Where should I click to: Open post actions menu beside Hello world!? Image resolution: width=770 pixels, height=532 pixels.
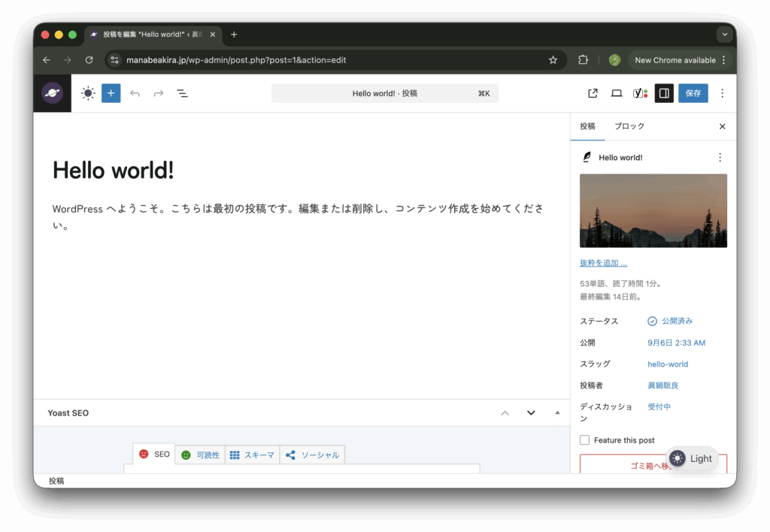tap(720, 158)
